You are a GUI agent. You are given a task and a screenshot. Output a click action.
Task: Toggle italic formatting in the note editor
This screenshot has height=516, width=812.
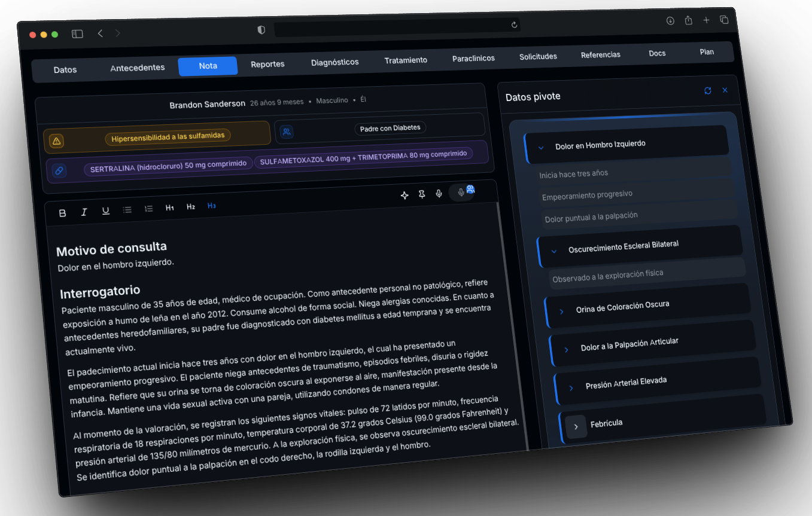[x=84, y=211]
